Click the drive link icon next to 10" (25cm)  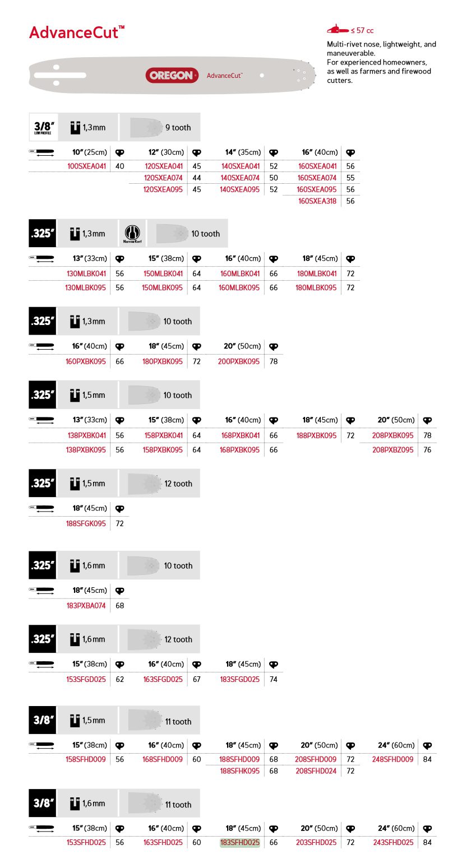tap(119, 152)
